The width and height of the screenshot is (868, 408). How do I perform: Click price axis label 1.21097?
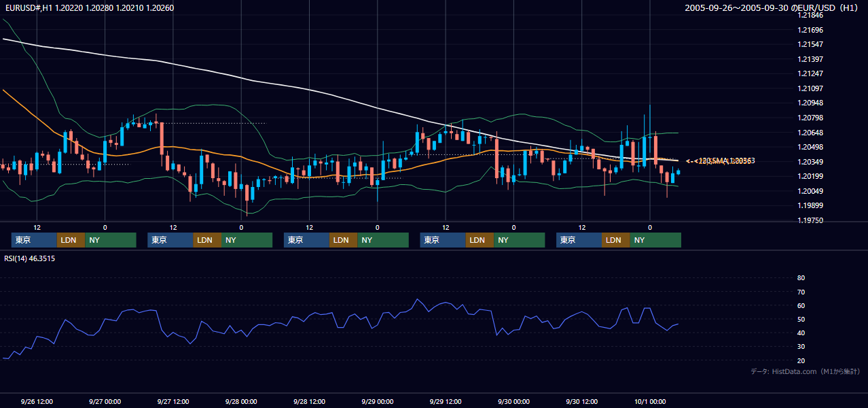(x=810, y=88)
